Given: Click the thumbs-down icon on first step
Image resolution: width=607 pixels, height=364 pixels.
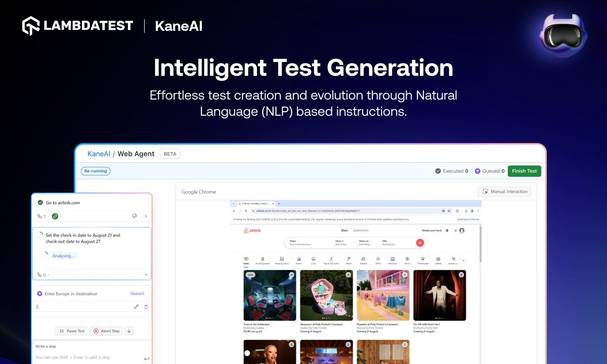Looking at the screenshot, I should coord(134,216).
